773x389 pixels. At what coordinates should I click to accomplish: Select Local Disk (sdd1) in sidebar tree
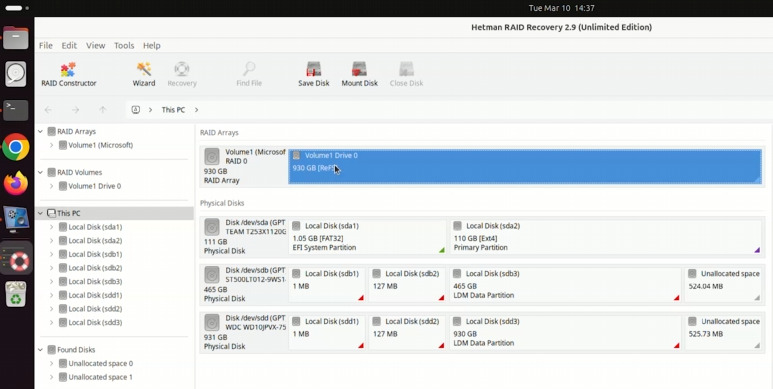click(95, 295)
